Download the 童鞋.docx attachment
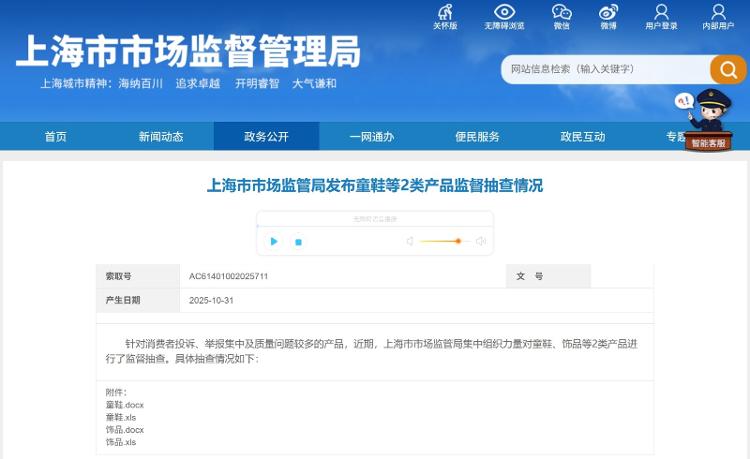Screen dimensions: 750x459 point(125,405)
